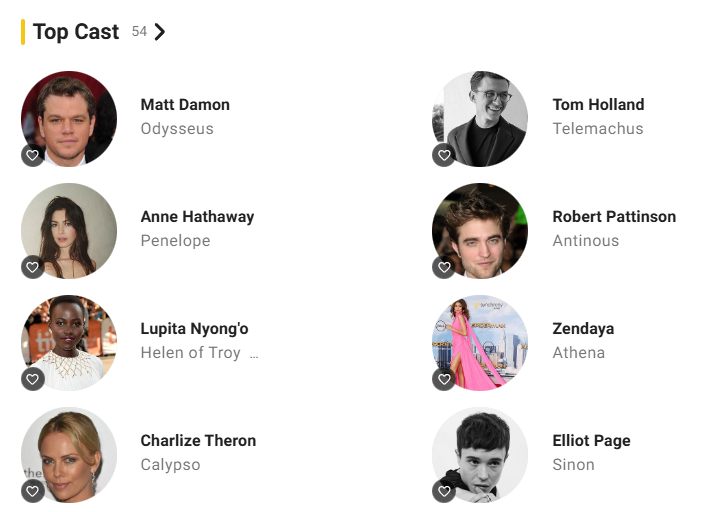Click heart icon on Robert Pattinson photo
702x512 pixels.
pyautogui.click(x=444, y=267)
